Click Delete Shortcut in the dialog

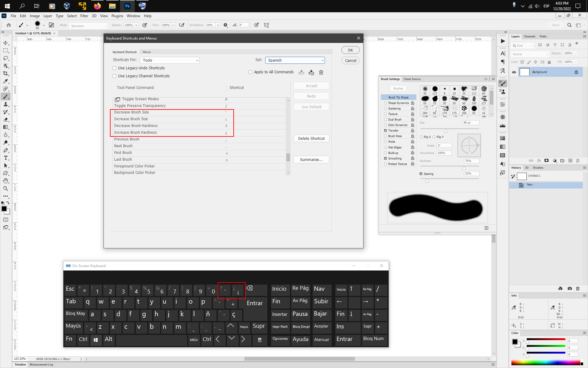tap(311, 138)
